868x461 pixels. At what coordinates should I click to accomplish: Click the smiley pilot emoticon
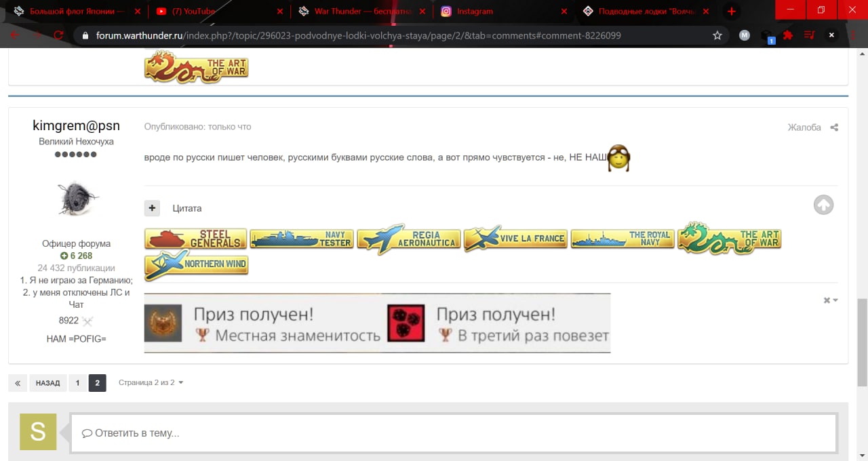click(618, 157)
